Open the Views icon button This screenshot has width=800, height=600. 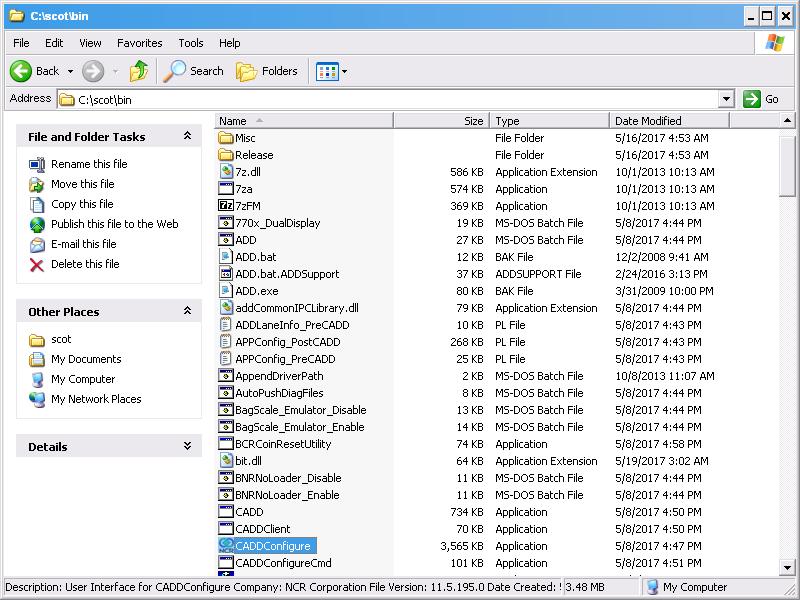327,71
